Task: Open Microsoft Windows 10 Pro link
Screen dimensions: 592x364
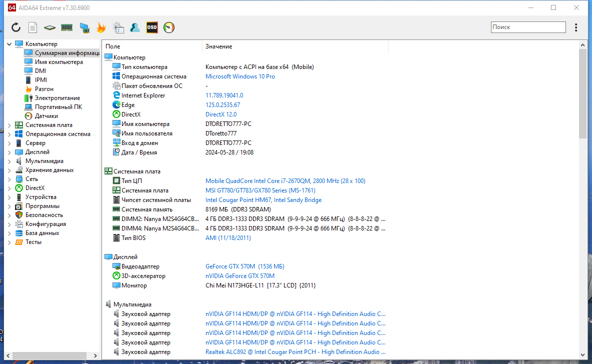Action: (x=240, y=76)
